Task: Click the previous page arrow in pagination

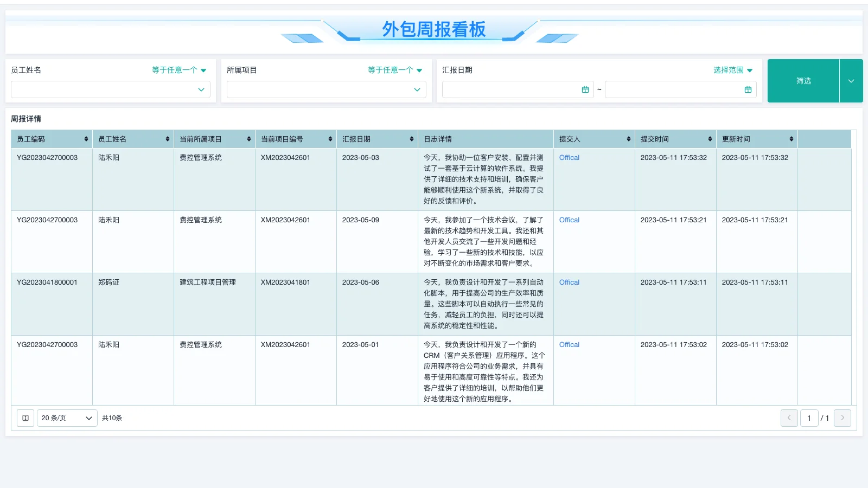Action: pyautogui.click(x=789, y=418)
